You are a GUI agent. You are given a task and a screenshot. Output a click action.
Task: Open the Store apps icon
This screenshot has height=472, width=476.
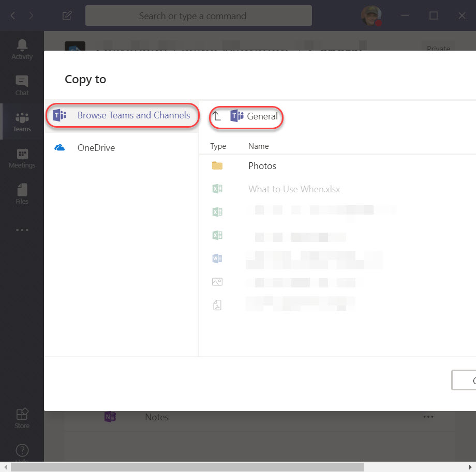coord(22,418)
